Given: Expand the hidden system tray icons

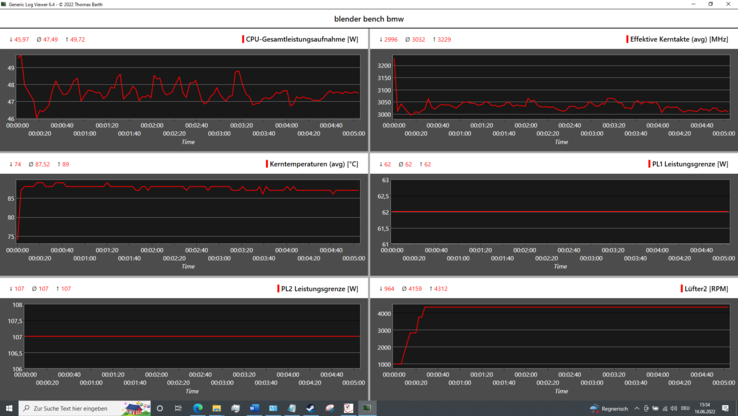Looking at the screenshot, I should click(637, 408).
